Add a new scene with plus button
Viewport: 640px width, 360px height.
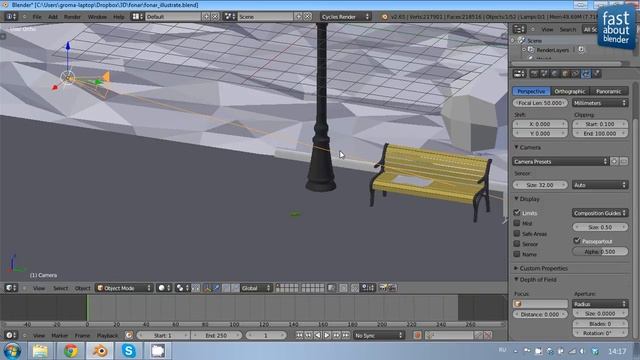tap(299, 17)
